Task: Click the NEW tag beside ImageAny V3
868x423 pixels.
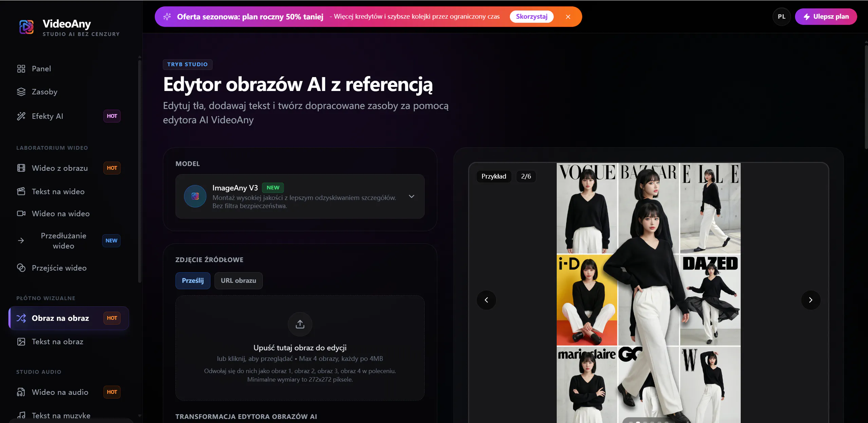Action: [x=273, y=188]
